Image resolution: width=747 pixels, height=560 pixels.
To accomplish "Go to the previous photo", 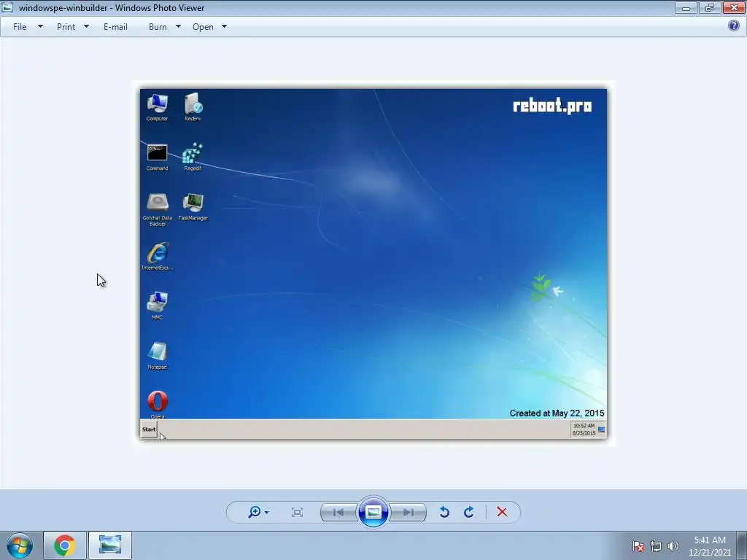I will 338,513.
